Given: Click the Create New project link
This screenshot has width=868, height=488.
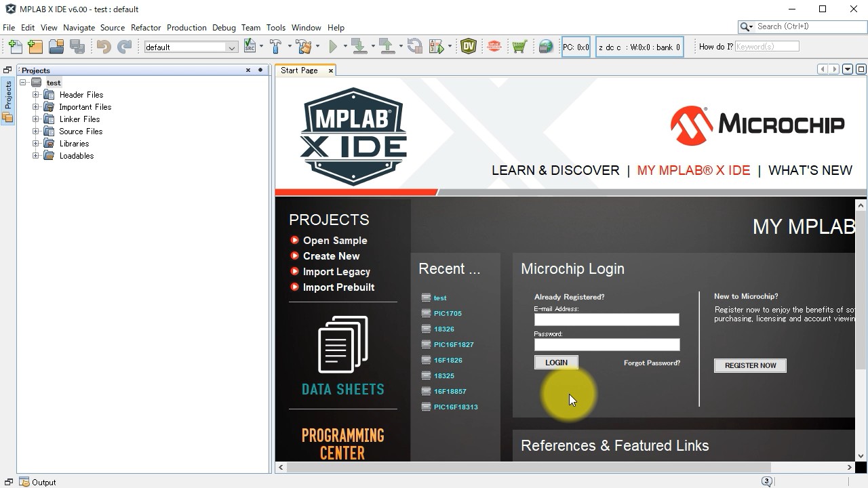Looking at the screenshot, I should pyautogui.click(x=331, y=256).
